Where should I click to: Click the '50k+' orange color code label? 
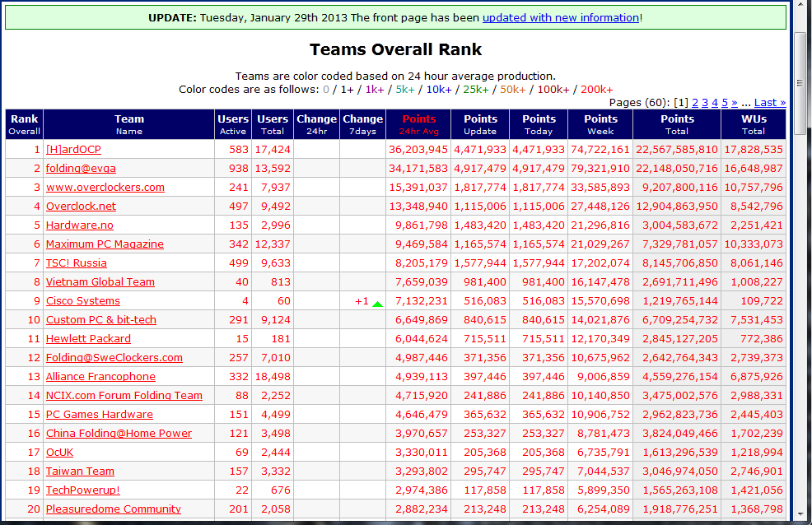tap(513, 90)
